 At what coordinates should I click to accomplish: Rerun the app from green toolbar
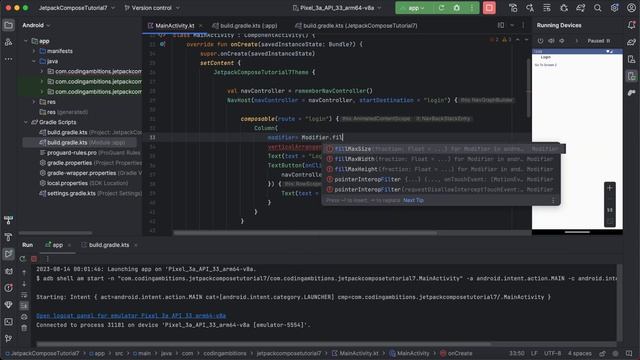[441, 8]
